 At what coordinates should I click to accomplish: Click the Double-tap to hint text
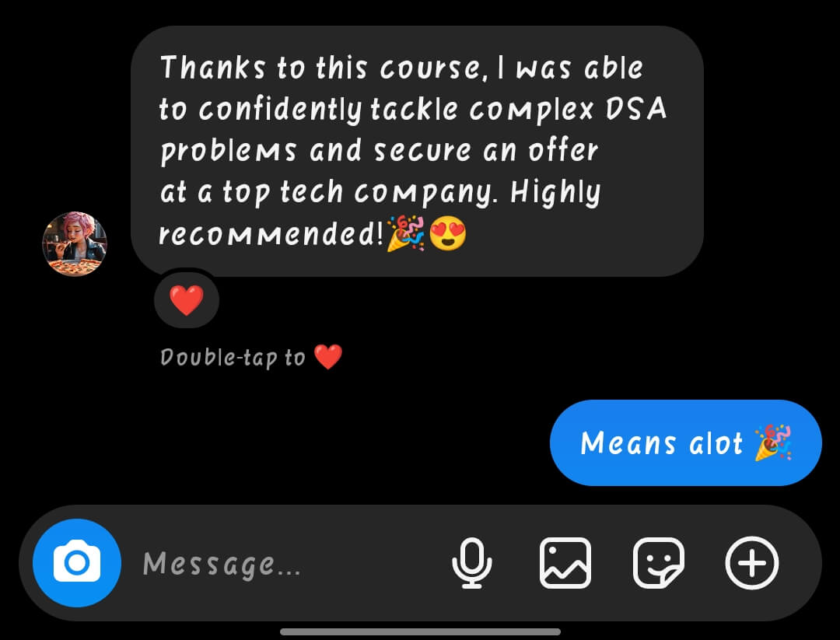(x=233, y=357)
